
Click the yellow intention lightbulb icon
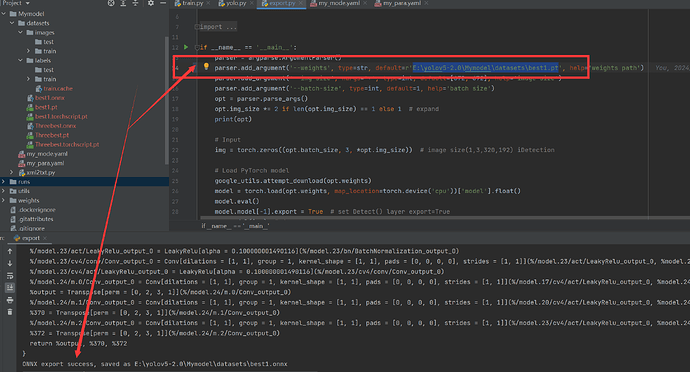pyautogui.click(x=206, y=66)
